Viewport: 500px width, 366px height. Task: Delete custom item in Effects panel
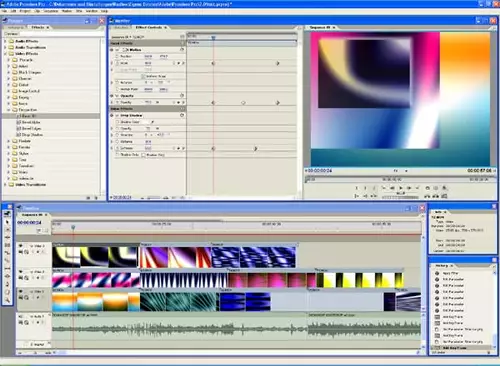[x=96, y=198]
